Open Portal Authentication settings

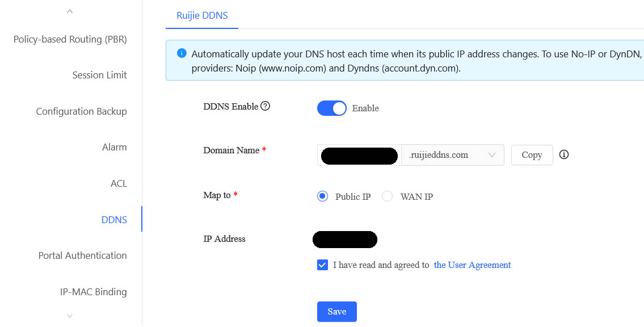pos(82,255)
